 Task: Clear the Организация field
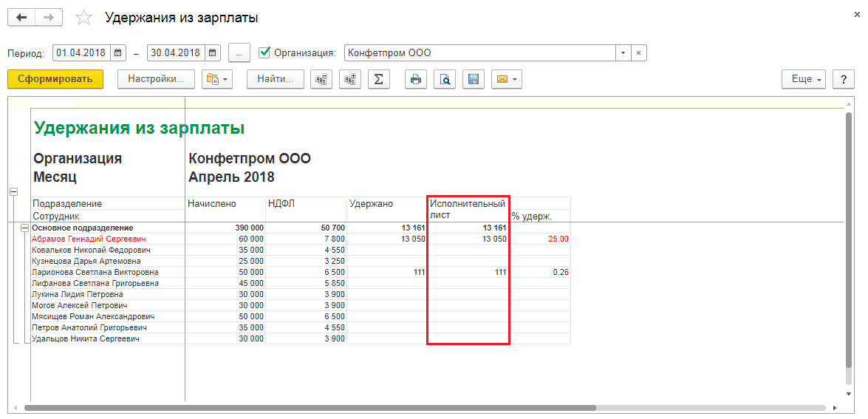639,53
